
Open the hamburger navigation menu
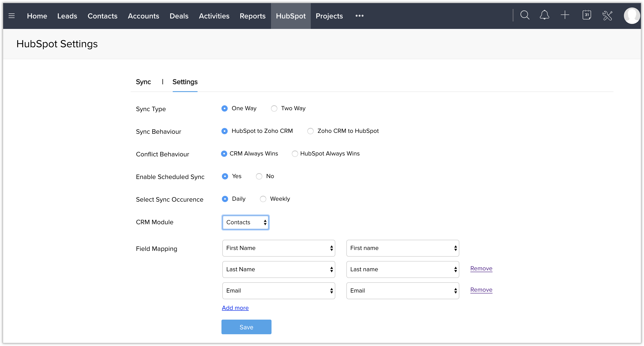tap(12, 16)
